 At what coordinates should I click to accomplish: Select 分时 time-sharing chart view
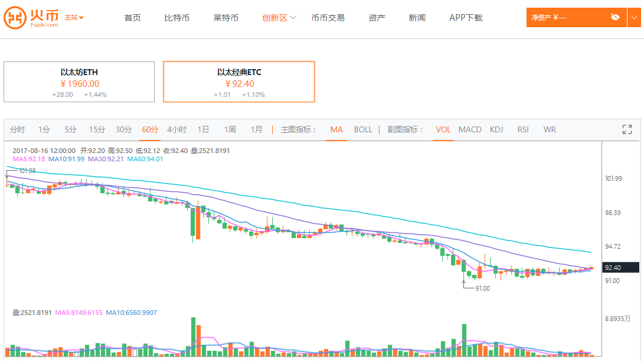pyautogui.click(x=18, y=129)
